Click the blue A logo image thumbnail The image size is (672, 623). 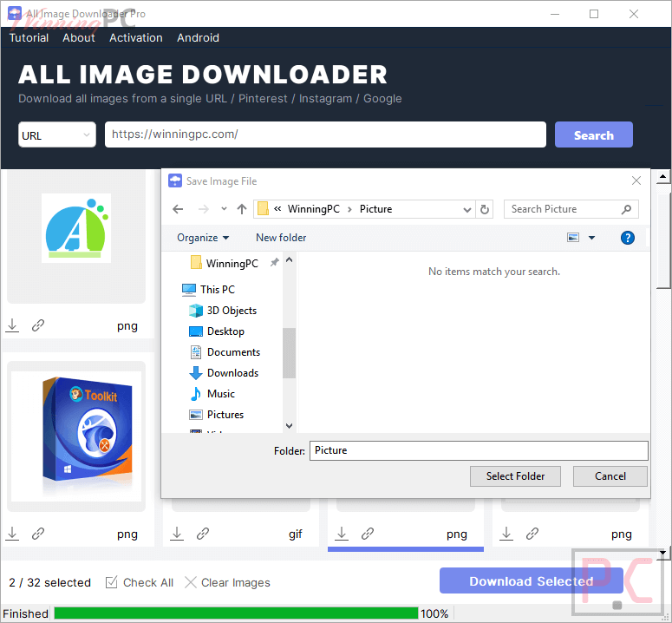(76, 228)
